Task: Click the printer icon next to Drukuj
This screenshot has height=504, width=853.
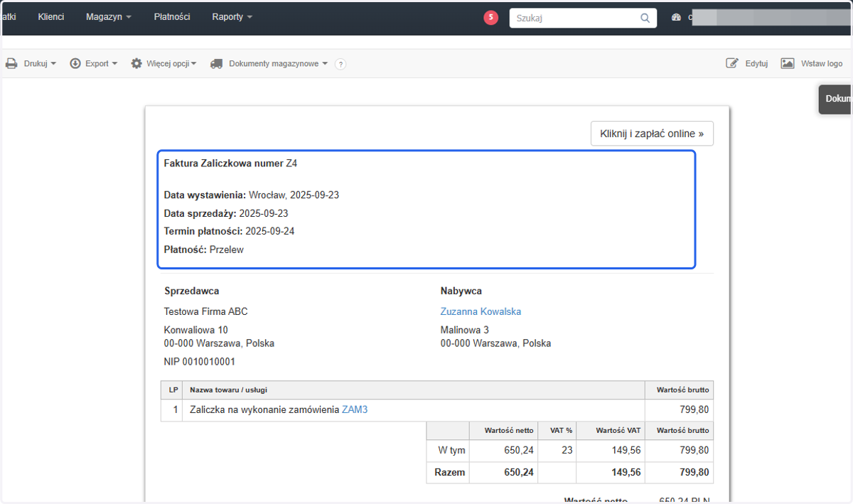Action: 11,63
